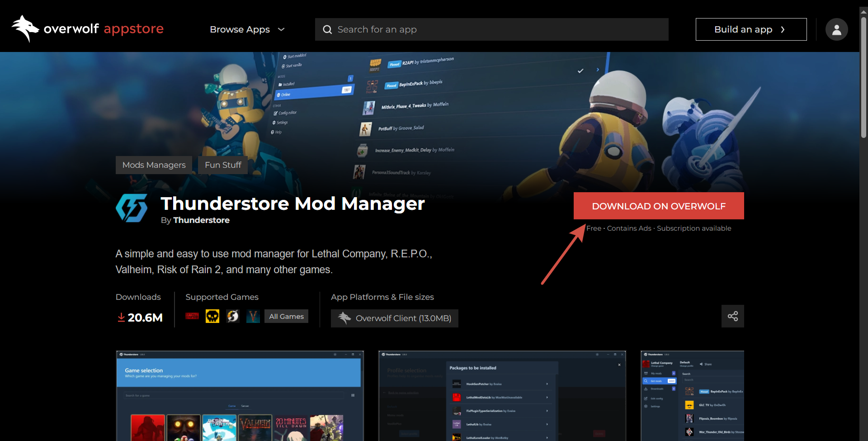Click the 'Free · Contains Ads · Subscription available' text
The image size is (868, 441).
[x=659, y=228]
